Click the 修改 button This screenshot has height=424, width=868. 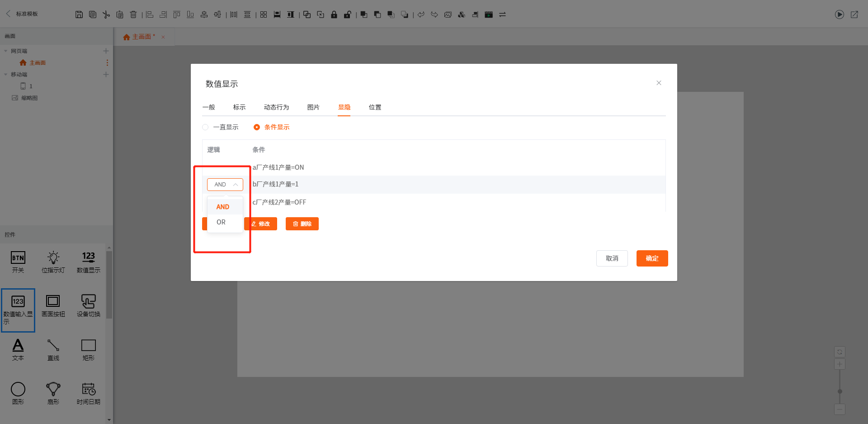[x=260, y=224]
